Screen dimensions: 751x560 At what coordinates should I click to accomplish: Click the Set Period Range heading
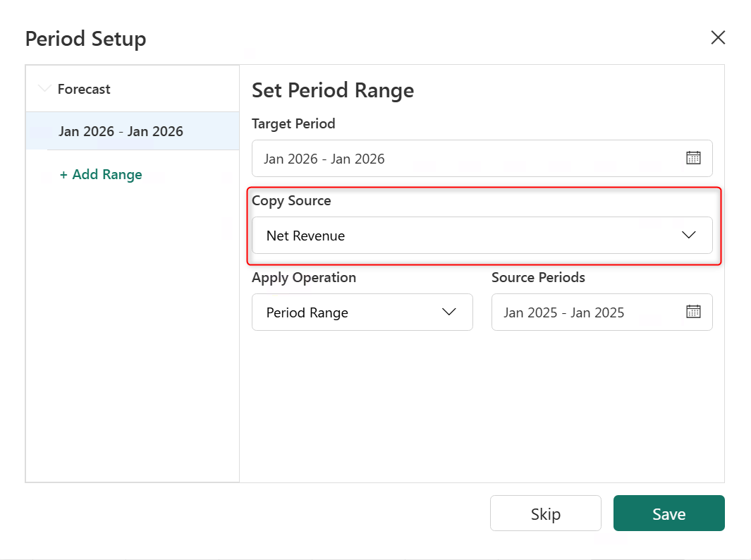(333, 90)
